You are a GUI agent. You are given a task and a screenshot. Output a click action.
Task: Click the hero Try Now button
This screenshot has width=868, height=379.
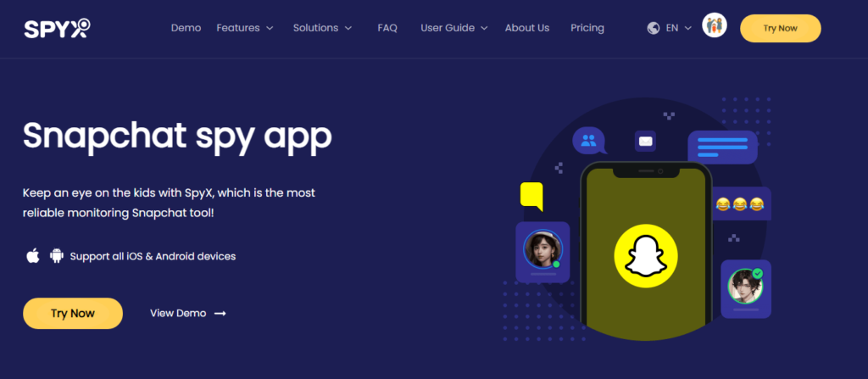(73, 313)
